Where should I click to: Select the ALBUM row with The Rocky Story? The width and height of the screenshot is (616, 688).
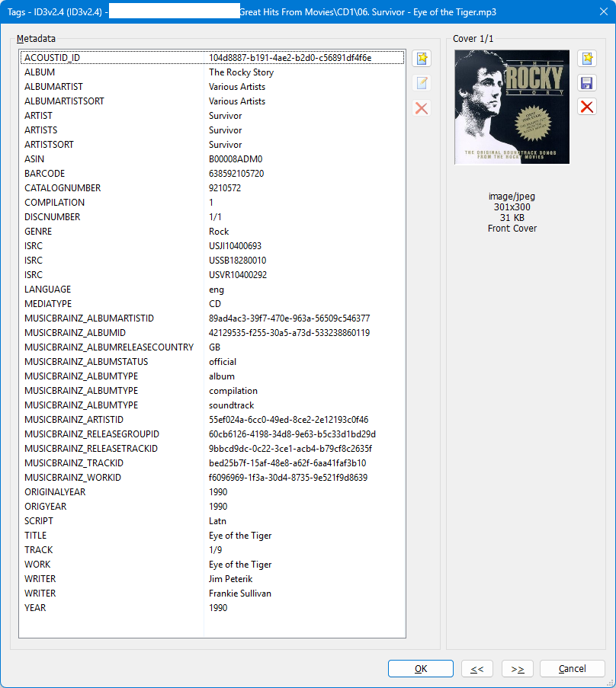click(x=212, y=72)
